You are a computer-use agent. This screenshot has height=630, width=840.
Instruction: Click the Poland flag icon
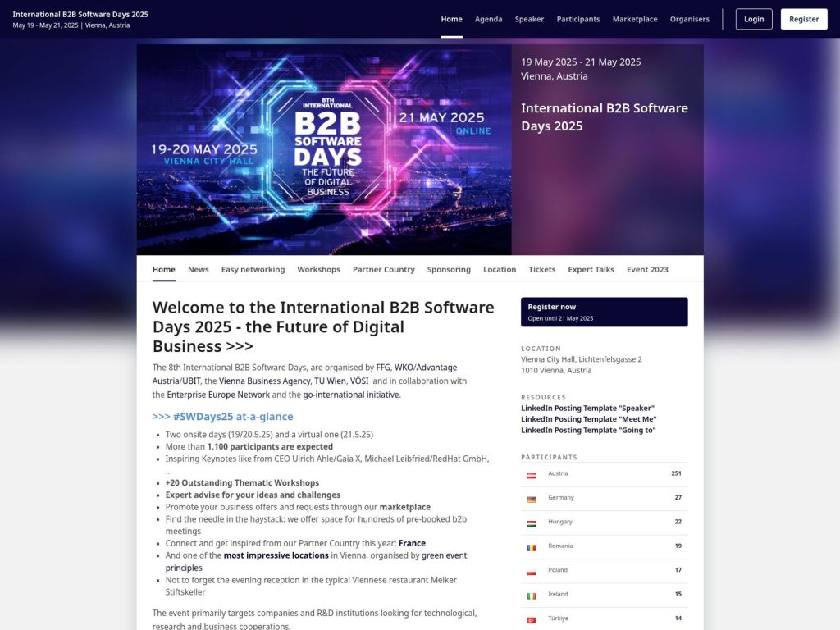[x=532, y=570]
